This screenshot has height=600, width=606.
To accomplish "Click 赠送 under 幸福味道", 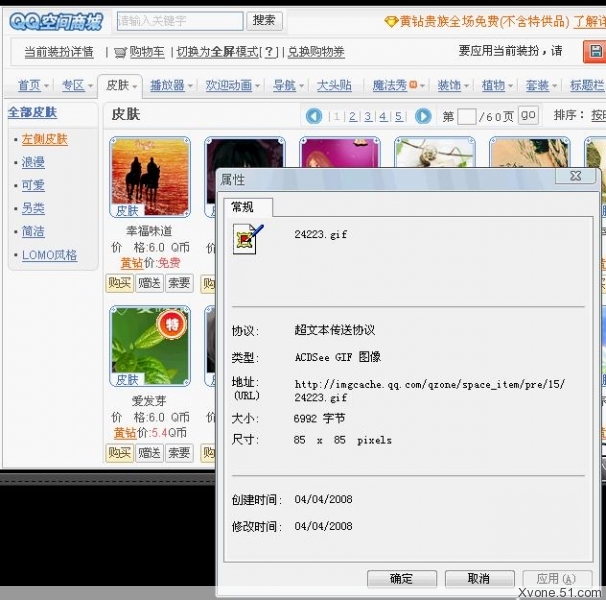I will (149, 283).
